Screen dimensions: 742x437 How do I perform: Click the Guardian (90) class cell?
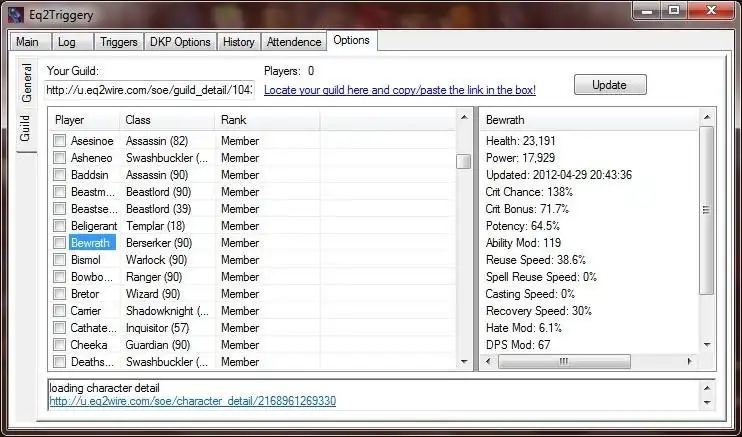coord(158,345)
